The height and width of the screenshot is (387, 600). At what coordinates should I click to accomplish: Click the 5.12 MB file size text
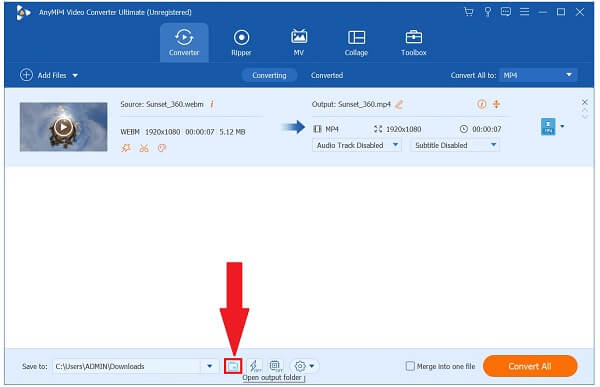pyautogui.click(x=232, y=132)
